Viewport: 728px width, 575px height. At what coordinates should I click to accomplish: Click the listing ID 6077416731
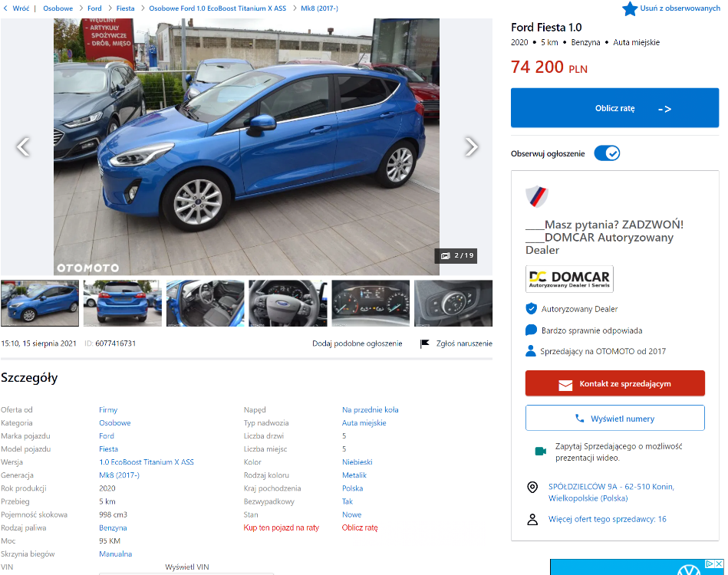(115, 343)
